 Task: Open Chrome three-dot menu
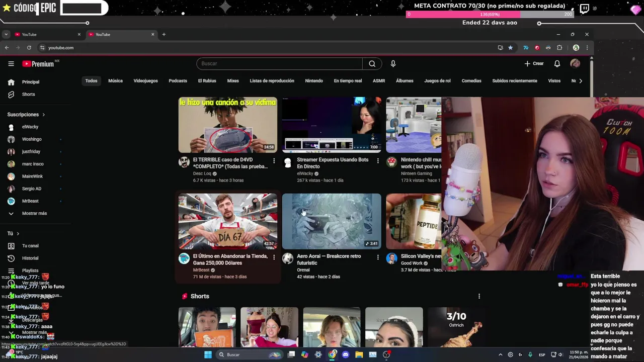coord(587,48)
